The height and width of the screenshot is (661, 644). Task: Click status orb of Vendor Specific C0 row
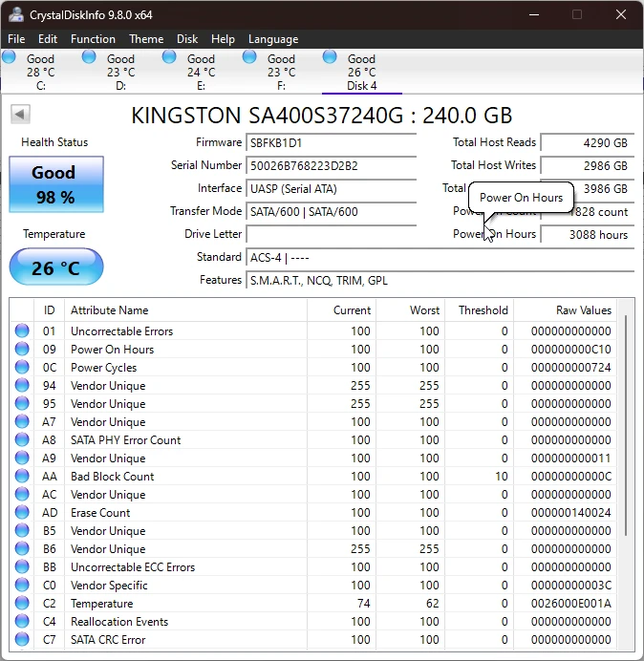tap(22, 585)
